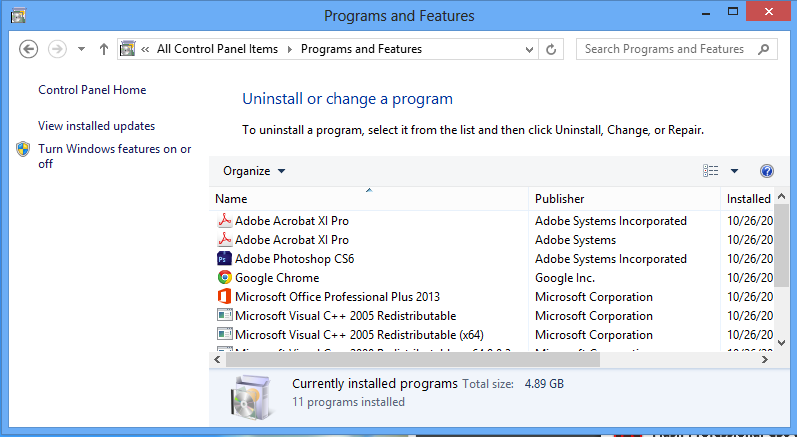Open Help with the question mark icon
The height and width of the screenshot is (437, 797).
tap(767, 171)
